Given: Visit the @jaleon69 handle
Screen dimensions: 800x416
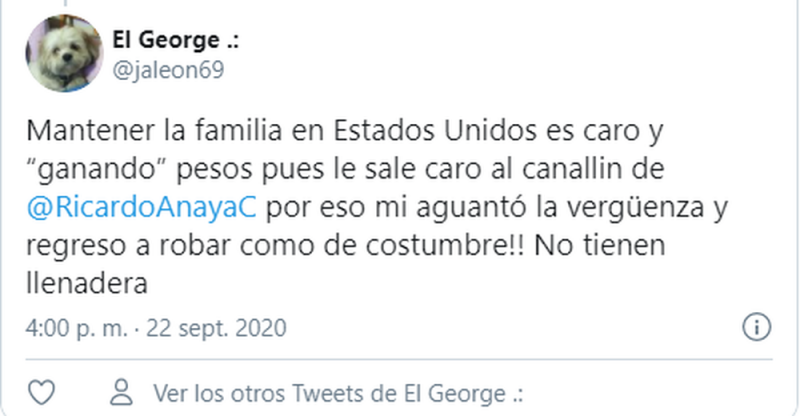Looking at the screenshot, I should tap(168, 70).
